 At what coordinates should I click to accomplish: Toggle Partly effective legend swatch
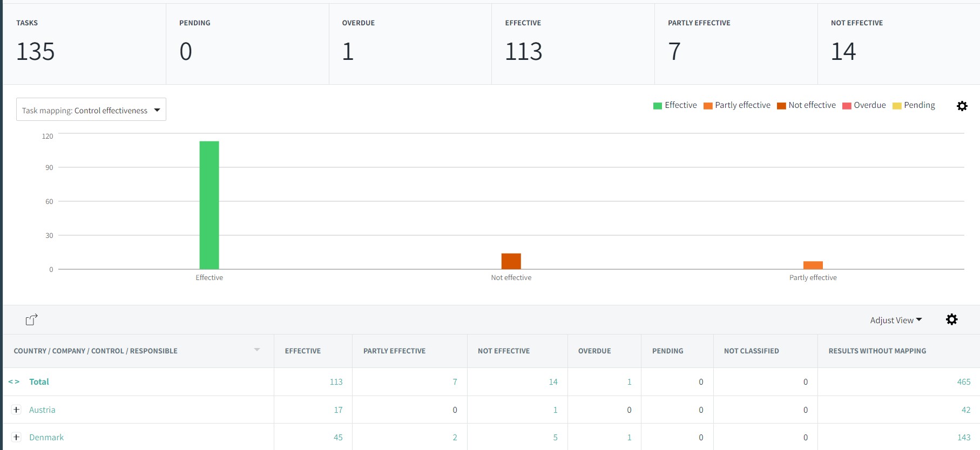pyautogui.click(x=708, y=106)
